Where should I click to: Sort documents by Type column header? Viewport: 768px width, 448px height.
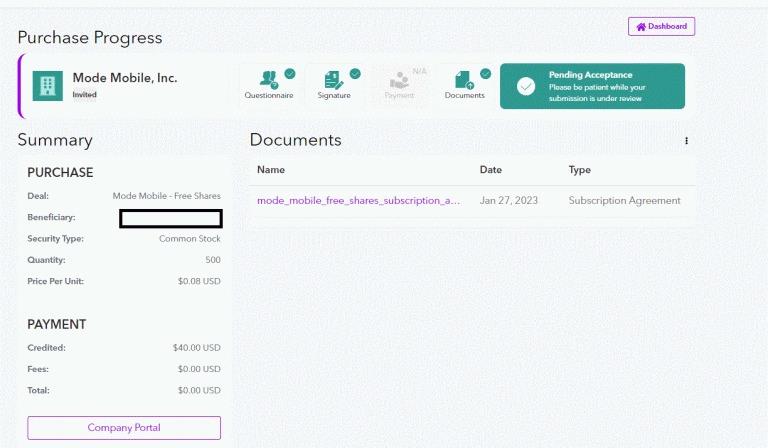[579, 170]
